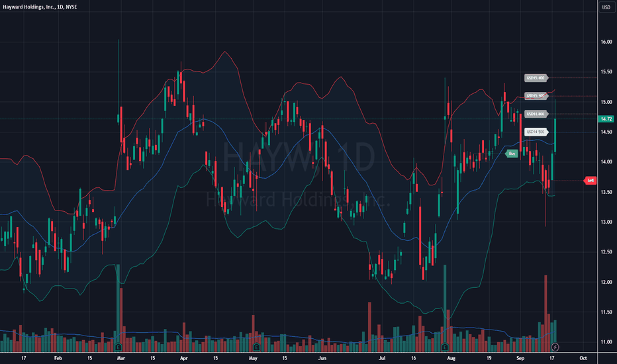Viewport: 617px width, 364px height.
Task: Click the earnings E marker near Aug
Action: pos(445,347)
